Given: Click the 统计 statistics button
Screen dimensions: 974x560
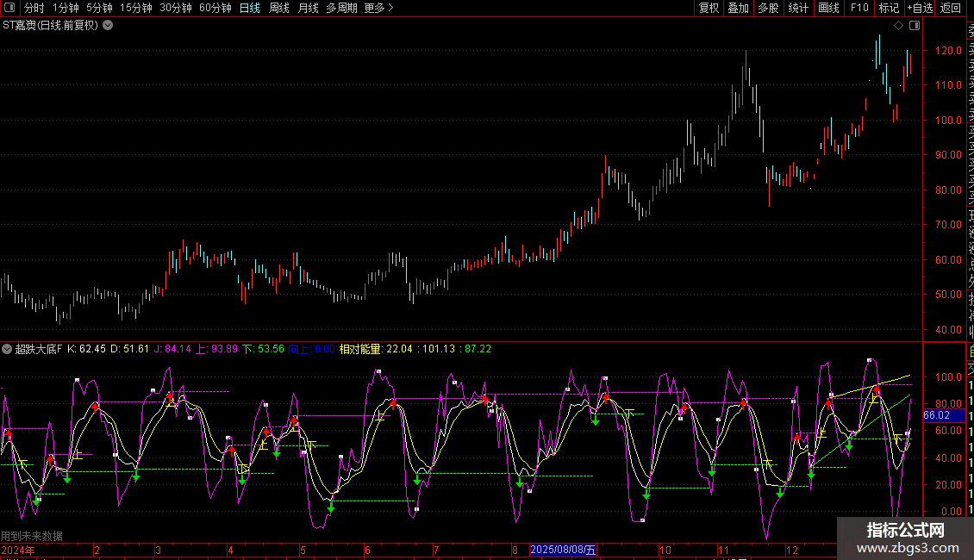Looking at the screenshot, I should click(798, 8).
